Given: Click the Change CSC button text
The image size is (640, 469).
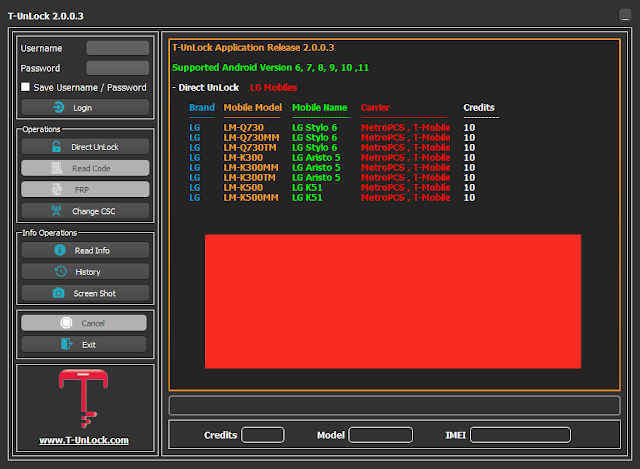Looking at the screenshot, I should [x=93, y=211].
